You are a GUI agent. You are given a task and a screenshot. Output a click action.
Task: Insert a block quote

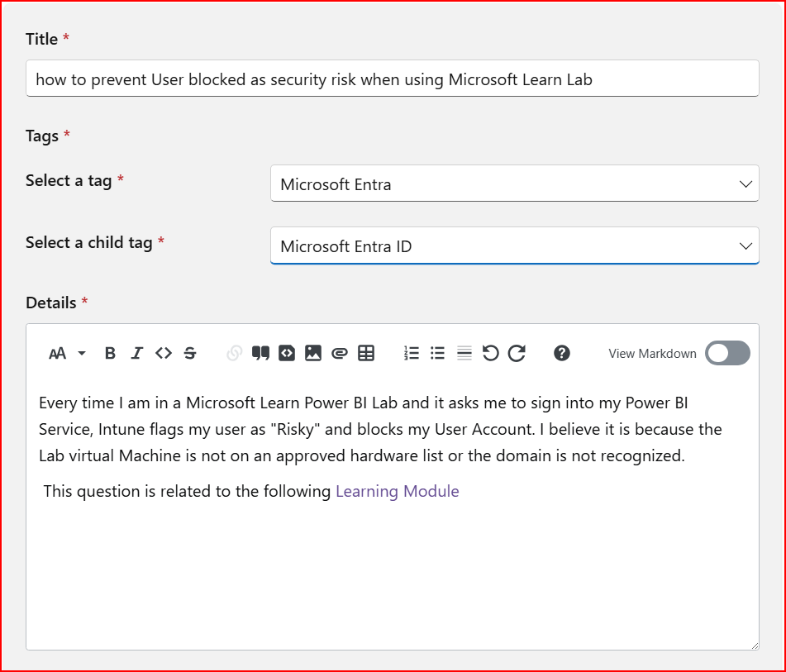260,354
